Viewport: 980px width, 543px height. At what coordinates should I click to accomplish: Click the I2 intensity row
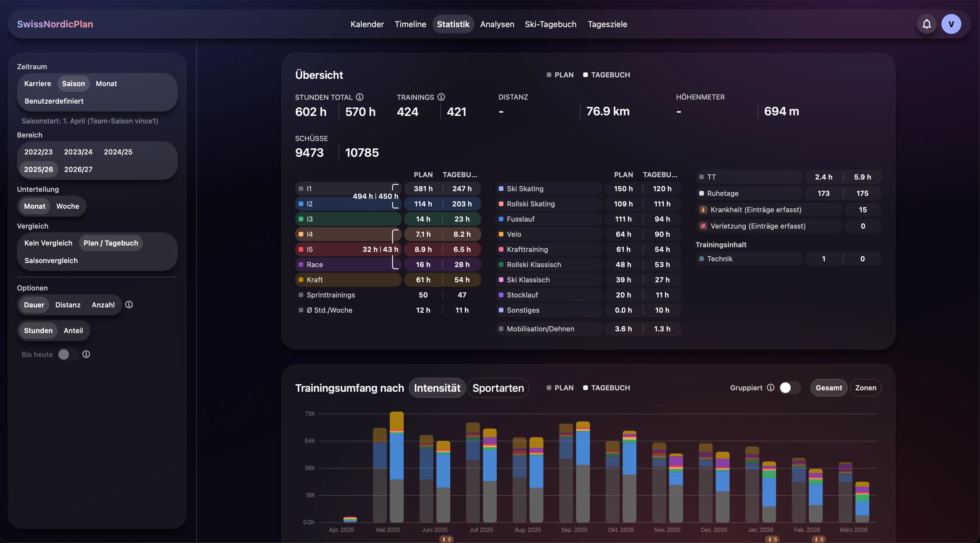click(388, 204)
